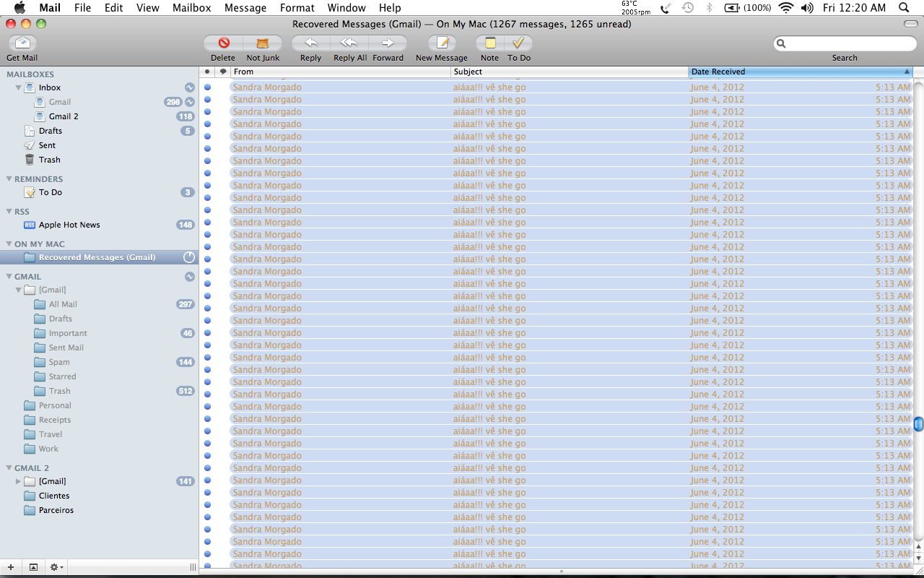Select the Sent mailbox
The image size is (924, 578).
(48, 145)
